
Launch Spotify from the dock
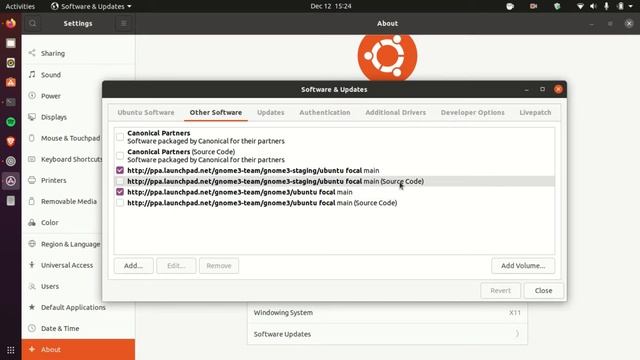click(x=11, y=122)
